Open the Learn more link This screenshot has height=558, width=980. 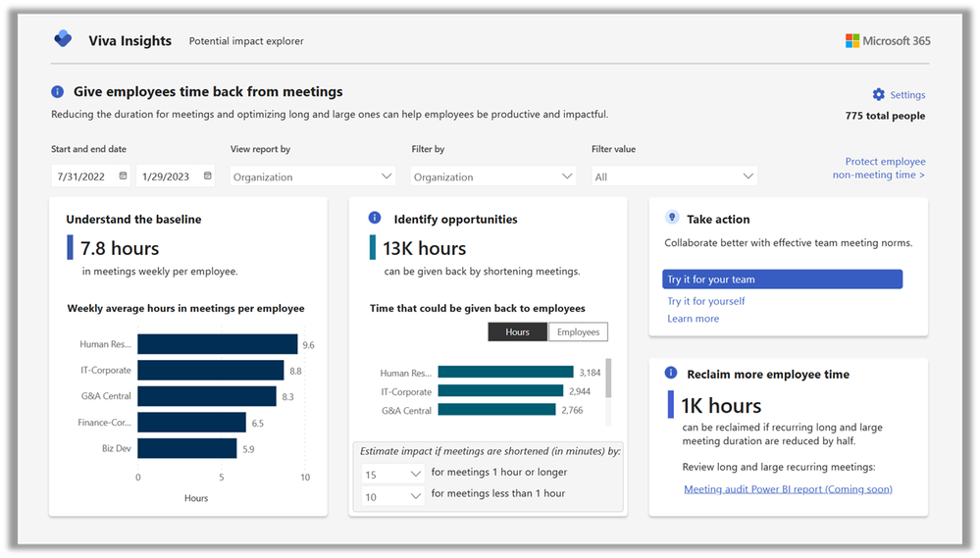pyautogui.click(x=693, y=319)
